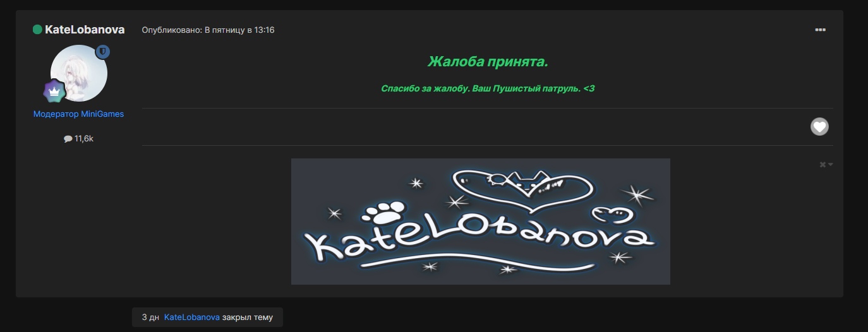
Task: Click the speech bubble post count icon
Action: click(68, 139)
